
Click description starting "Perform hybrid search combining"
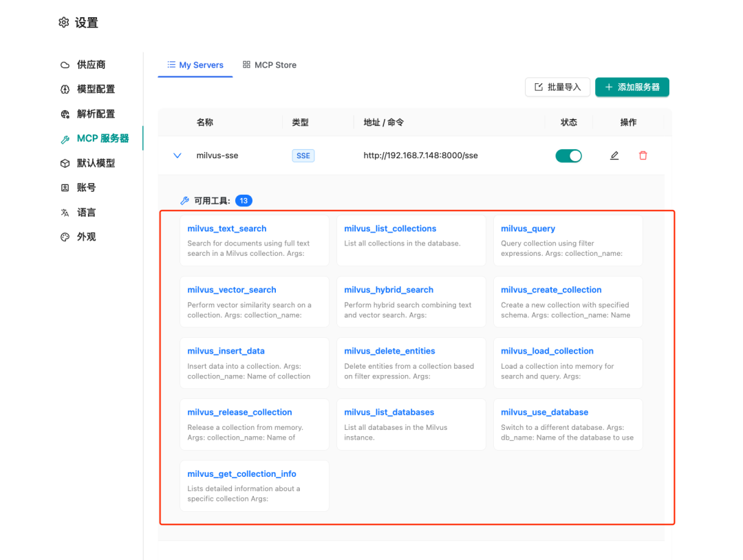point(407,310)
